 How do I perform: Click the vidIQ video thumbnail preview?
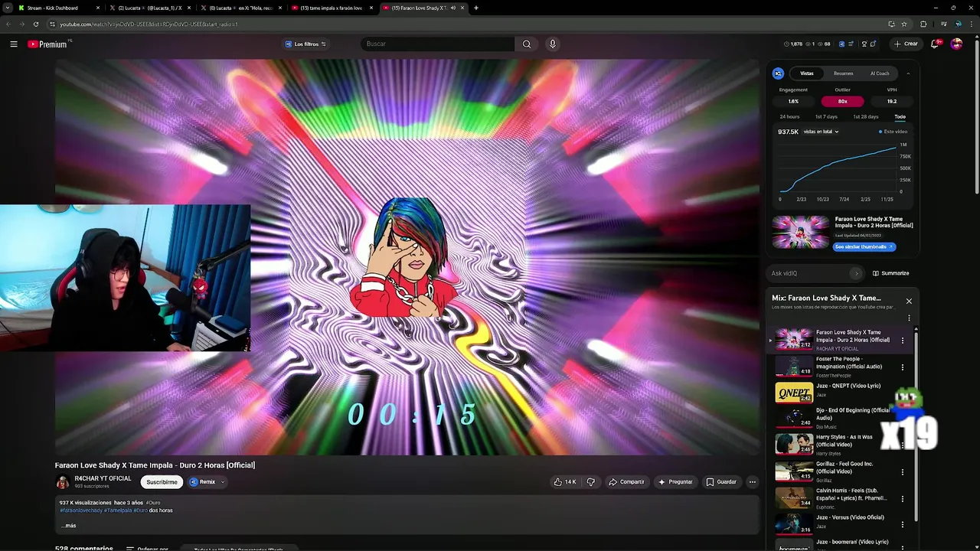tap(801, 232)
